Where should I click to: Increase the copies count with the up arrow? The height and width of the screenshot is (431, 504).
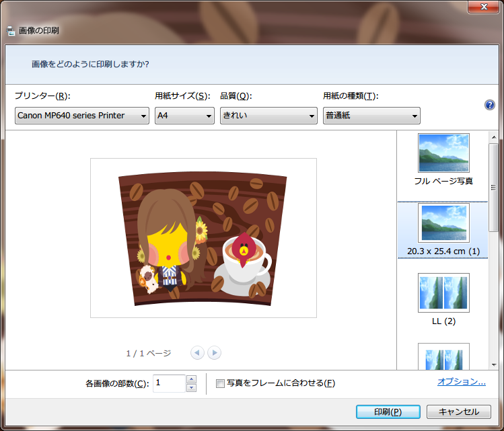click(x=192, y=379)
